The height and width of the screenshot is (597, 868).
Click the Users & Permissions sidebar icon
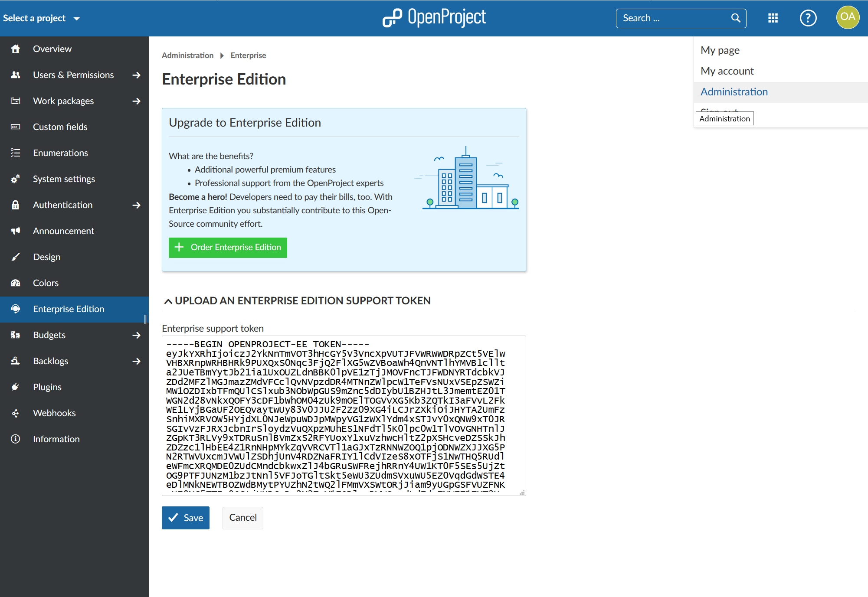16,75
